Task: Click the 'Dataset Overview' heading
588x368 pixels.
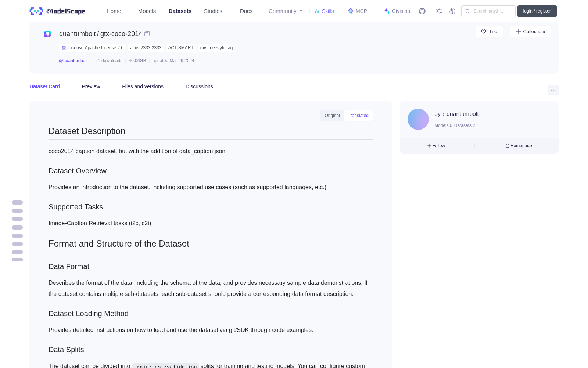Action: pyautogui.click(x=78, y=171)
